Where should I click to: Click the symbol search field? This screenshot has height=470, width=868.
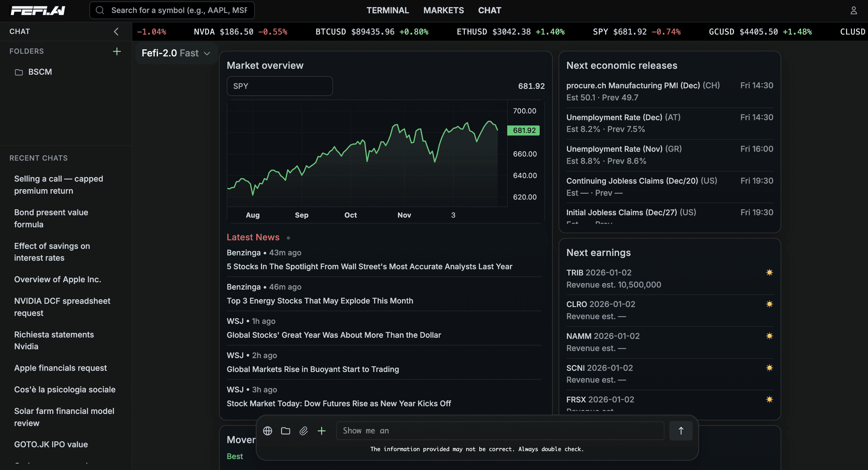click(179, 10)
